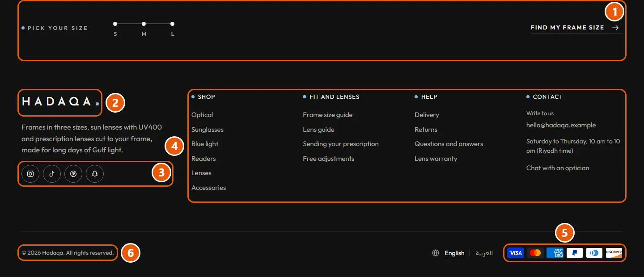Click the American Express payment icon
644x277 pixels.
pos(555,253)
